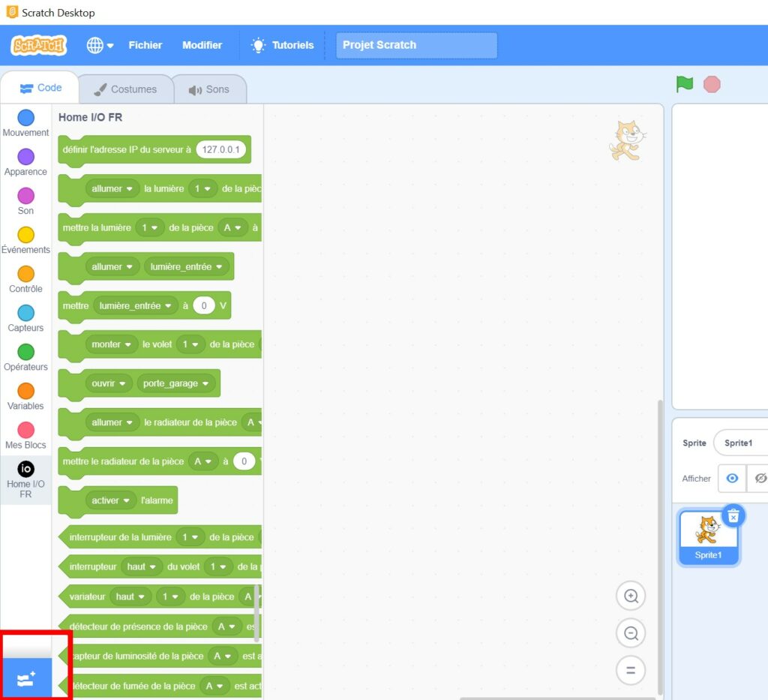Open the Fichier menu
Image resolution: width=768 pixels, height=700 pixels.
[x=145, y=45]
